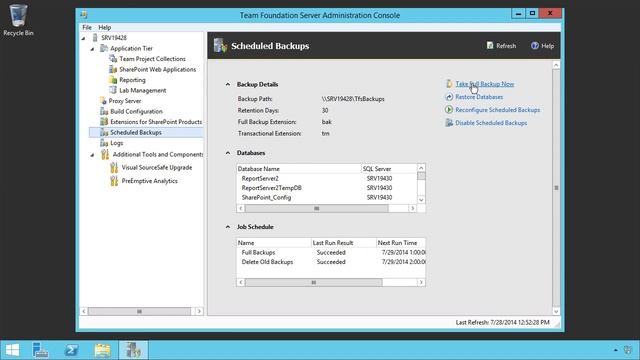Click tree pane horizontal scroll right arrow
This screenshot has width=640, height=360.
pyautogui.click(x=199, y=311)
